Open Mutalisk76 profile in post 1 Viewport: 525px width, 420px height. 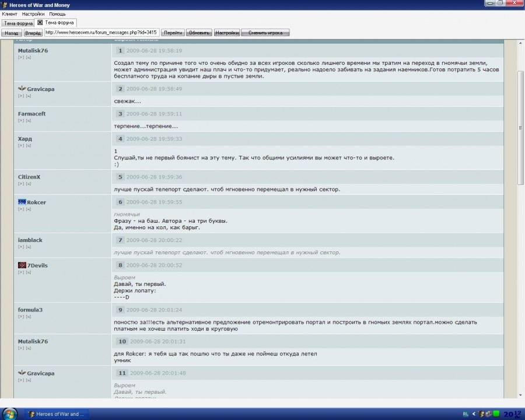(33, 51)
